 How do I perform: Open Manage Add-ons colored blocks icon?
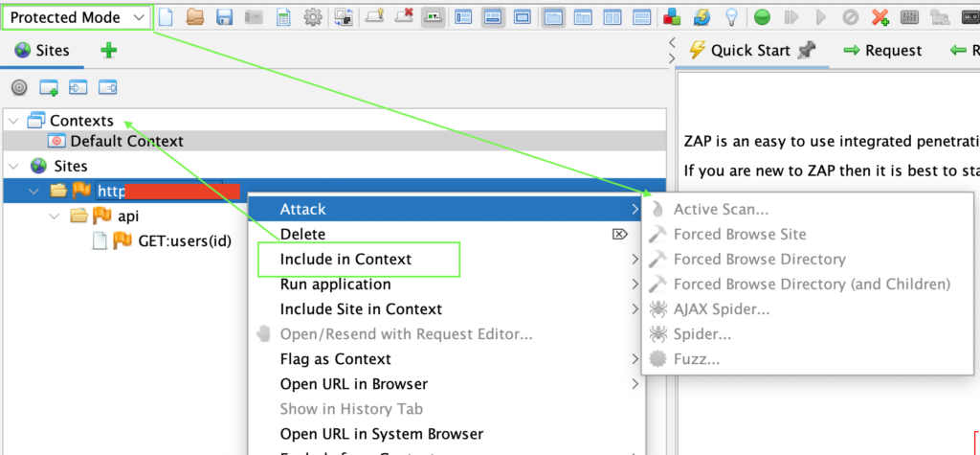pyautogui.click(x=672, y=17)
